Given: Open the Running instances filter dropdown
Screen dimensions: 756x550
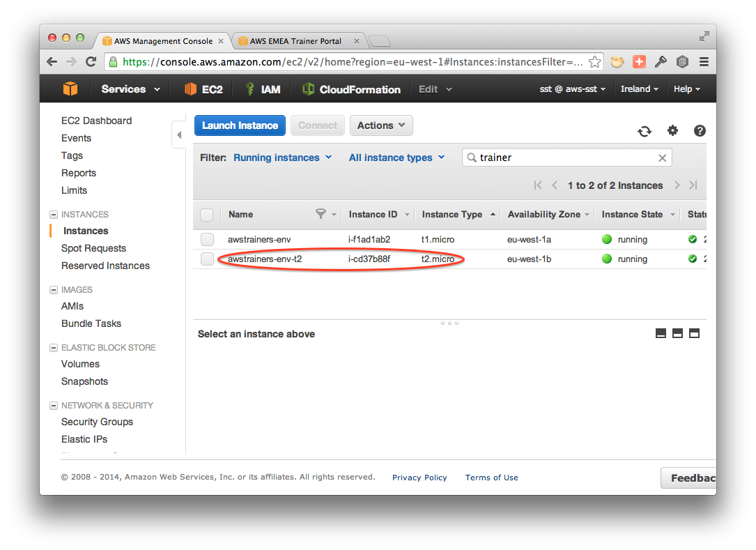Looking at the screenshot, I should tap(282, 158).
